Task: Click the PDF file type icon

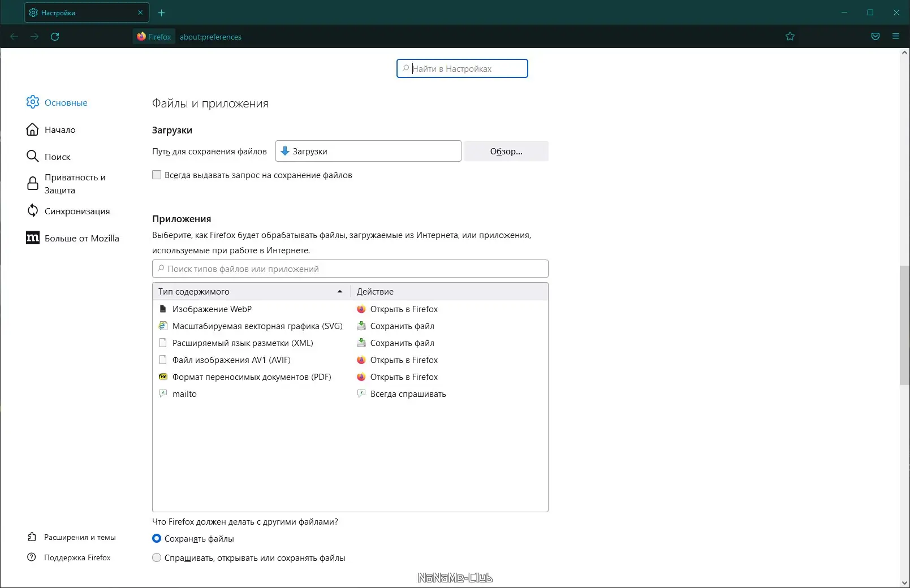Action: 163,377
